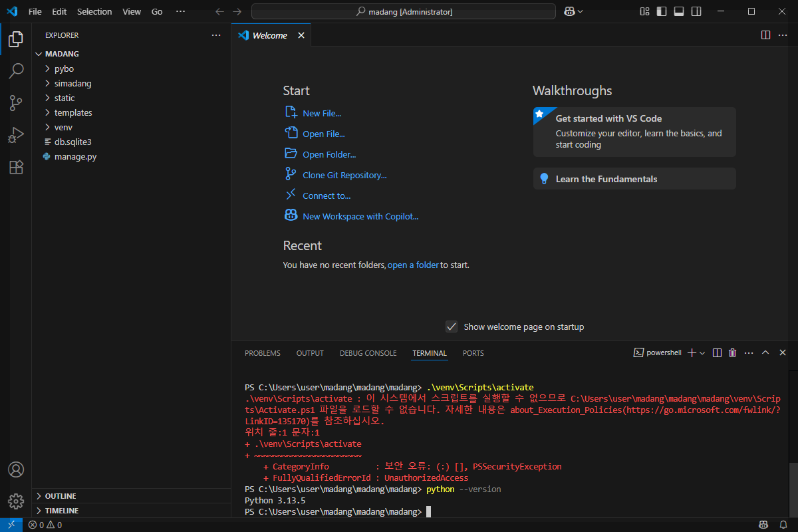Go forward with the navigation arrow
The image size is (798, 532).
tap(237, 11)
